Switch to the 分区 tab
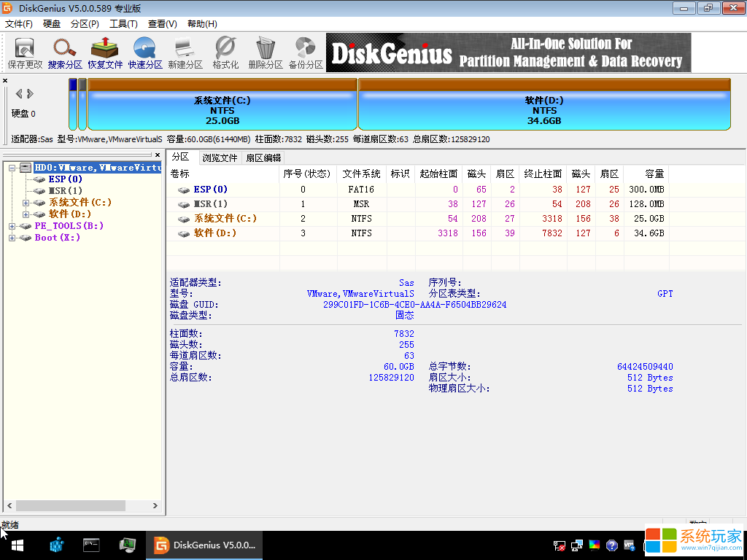 coord(181,157)
